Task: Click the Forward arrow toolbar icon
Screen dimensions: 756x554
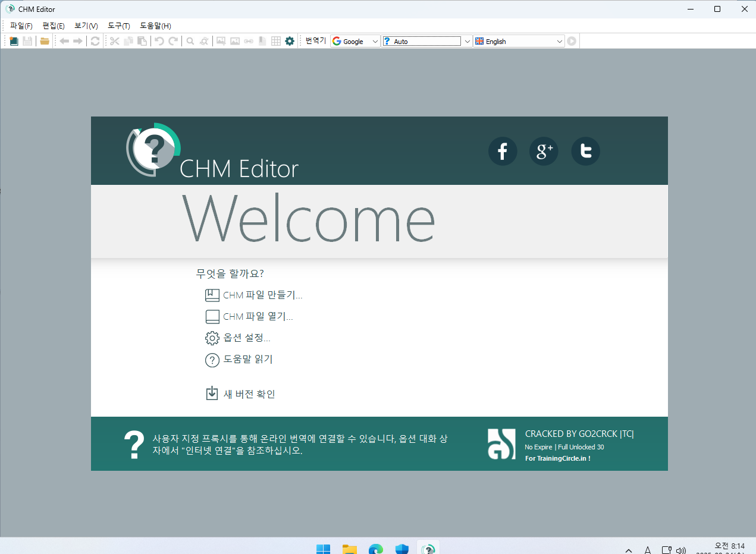Action: point(77,41)
